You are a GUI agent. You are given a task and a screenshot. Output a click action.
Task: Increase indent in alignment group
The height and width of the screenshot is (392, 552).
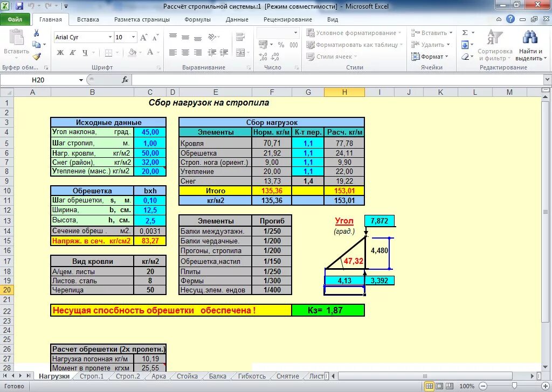point(224,53)
